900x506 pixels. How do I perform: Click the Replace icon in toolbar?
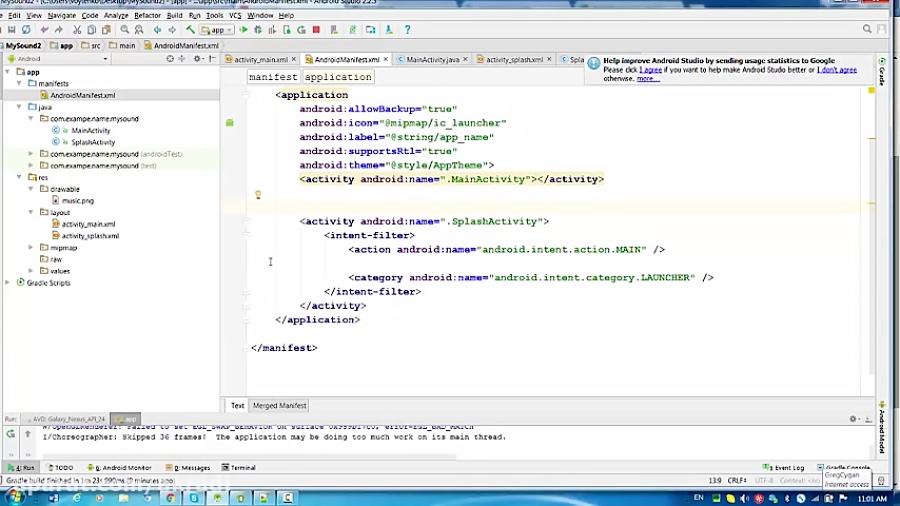click(139, 29)
